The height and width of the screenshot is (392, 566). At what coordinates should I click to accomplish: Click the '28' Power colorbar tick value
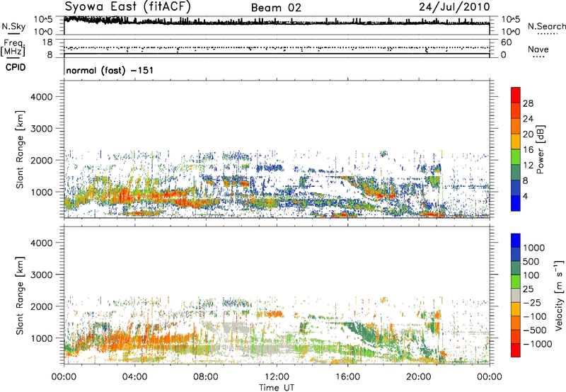tap(528, 103)
